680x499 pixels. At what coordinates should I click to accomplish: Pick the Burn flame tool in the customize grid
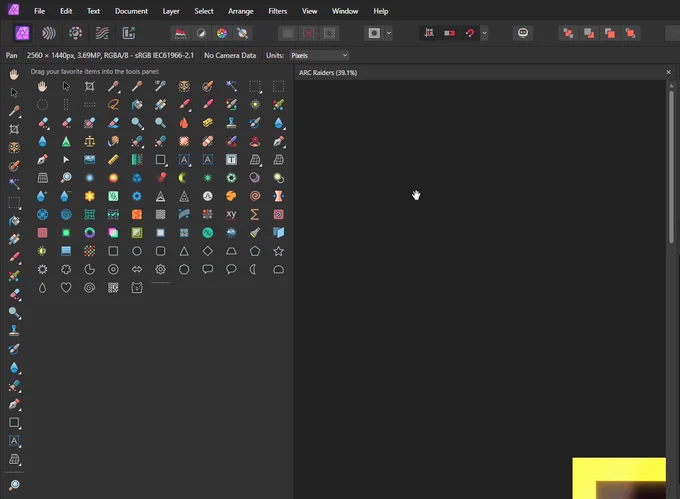pyautogui.click(x=184, y=123)
